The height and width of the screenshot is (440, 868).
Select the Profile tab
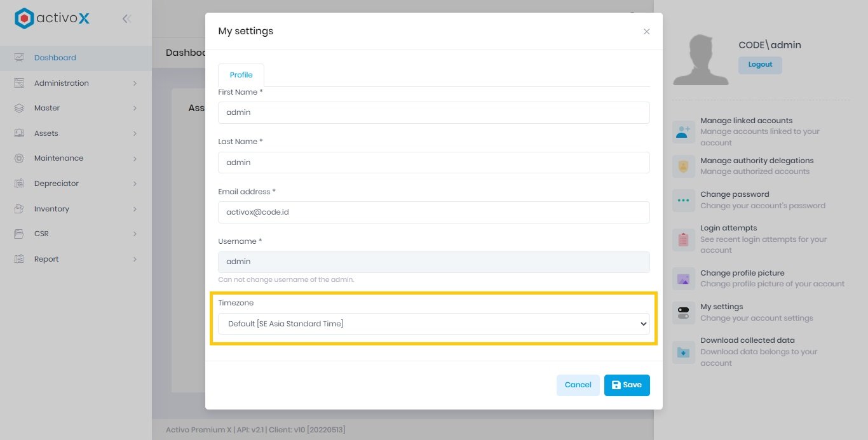click(241, 75)
